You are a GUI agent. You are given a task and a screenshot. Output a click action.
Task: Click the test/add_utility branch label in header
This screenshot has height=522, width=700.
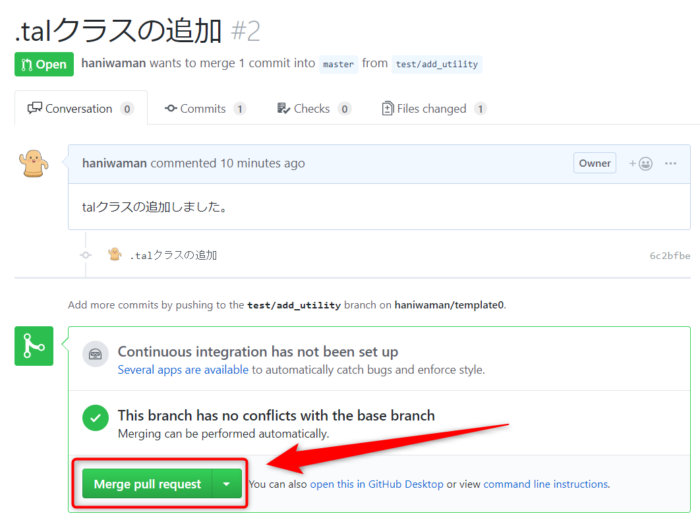[437, 64]
